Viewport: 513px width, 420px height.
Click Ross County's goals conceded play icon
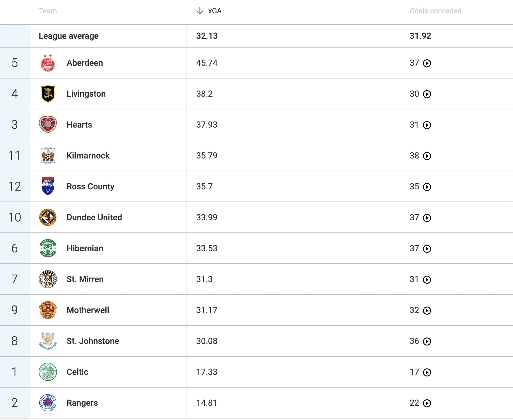427,187
